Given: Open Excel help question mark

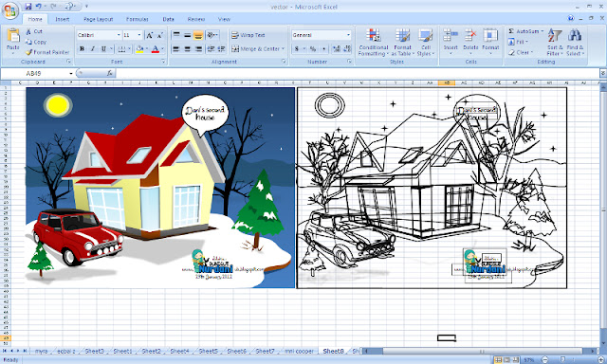Looking at the screenshot, I should click(571, 18).
